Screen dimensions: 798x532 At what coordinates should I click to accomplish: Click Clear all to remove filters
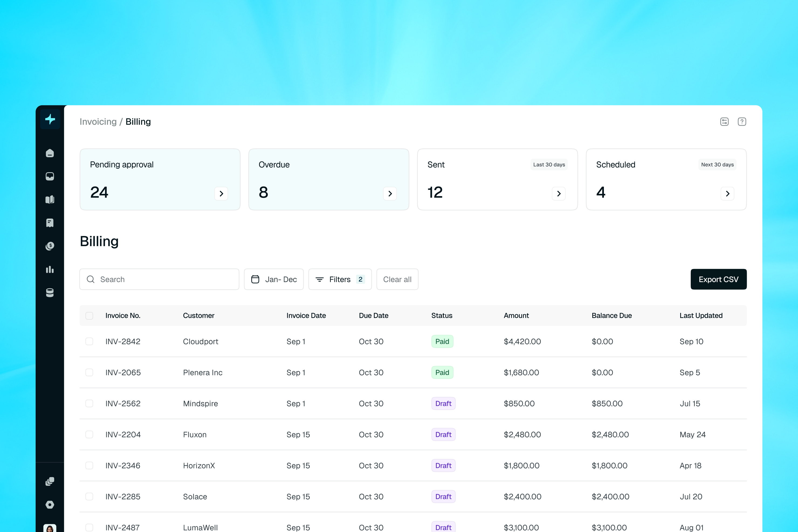397,279
